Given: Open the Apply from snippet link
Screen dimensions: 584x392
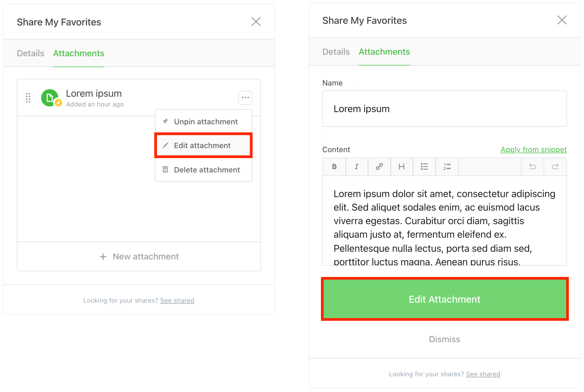Looking at the screenshot, I should tap(533, 150).
